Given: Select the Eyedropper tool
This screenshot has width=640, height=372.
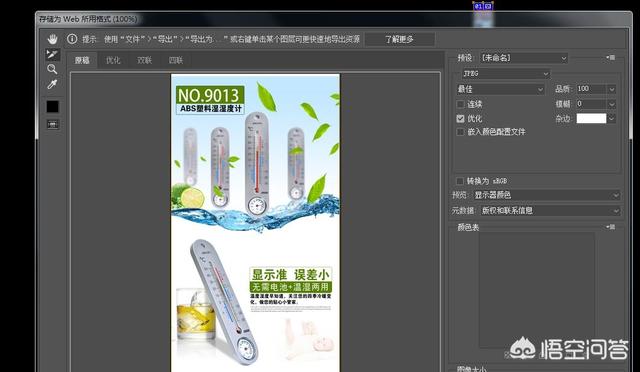Looking at the screenshot, I should coord(52,85).
